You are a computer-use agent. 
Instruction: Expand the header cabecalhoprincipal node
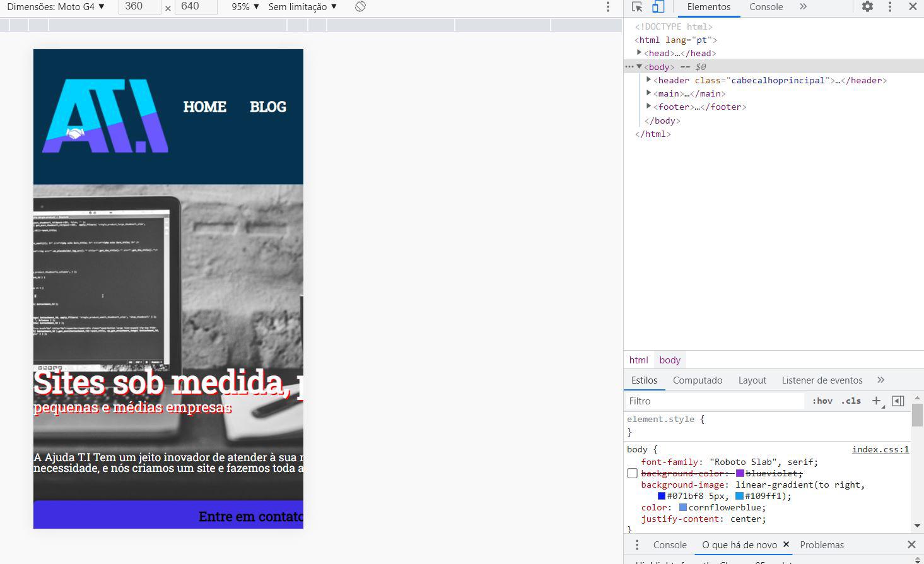point(649,80)
